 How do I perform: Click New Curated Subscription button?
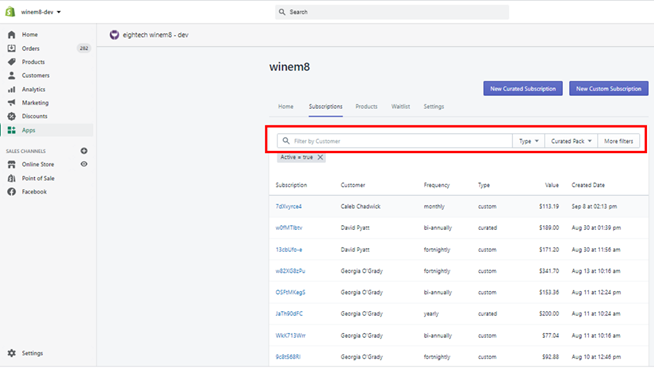click(x=523, y=88)
